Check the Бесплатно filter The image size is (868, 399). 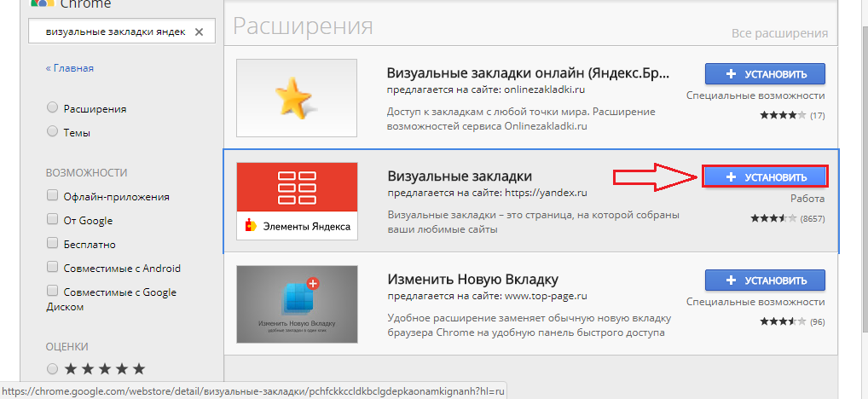click(x=53, y=244)
